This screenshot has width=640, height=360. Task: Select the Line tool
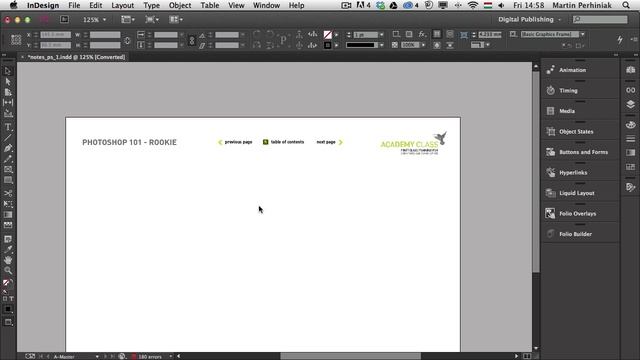pyautogui.click(x=8, y=138)
